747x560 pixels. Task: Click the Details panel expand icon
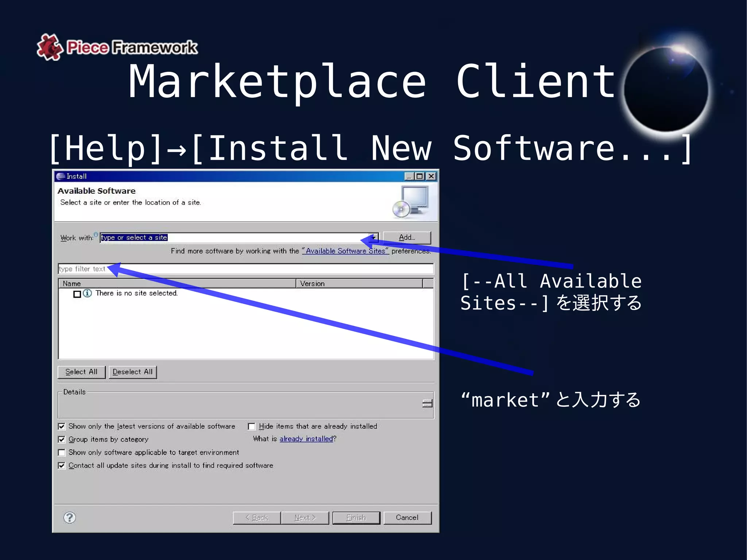point(427,403)
